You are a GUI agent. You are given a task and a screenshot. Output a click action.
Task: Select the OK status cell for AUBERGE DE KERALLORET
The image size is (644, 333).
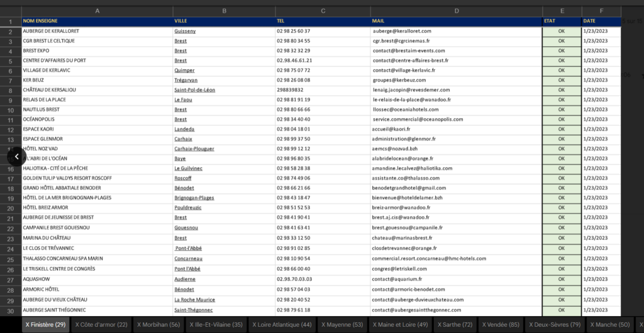tap(561, 31)
